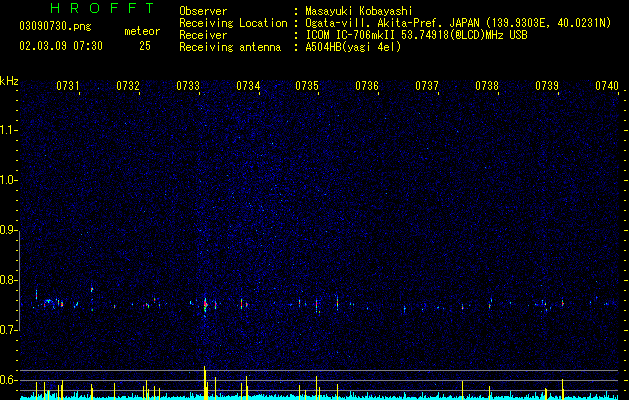629x400 pixels.
Task: Click the 0.8 kHz axis label
Action: tap(9, 280)
